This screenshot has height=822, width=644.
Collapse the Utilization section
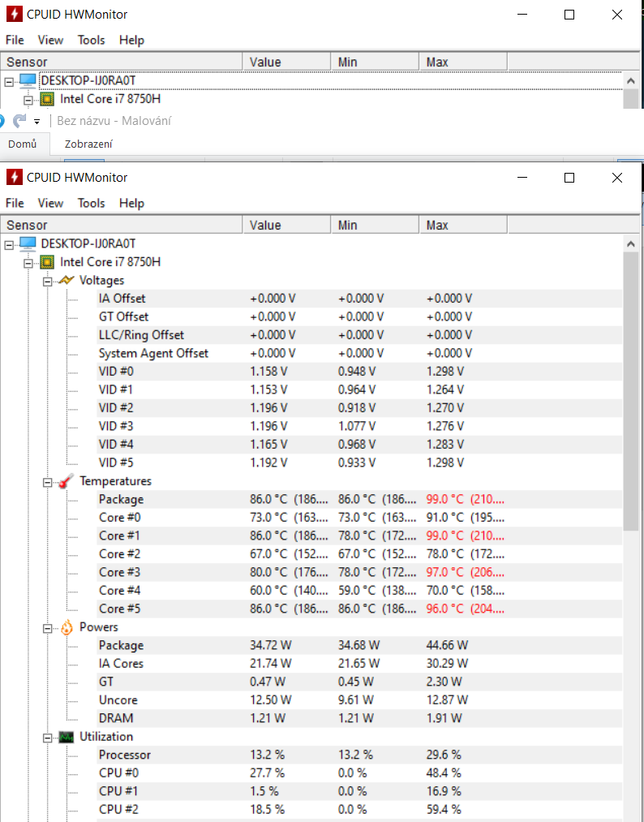click(x=47, y=738)
